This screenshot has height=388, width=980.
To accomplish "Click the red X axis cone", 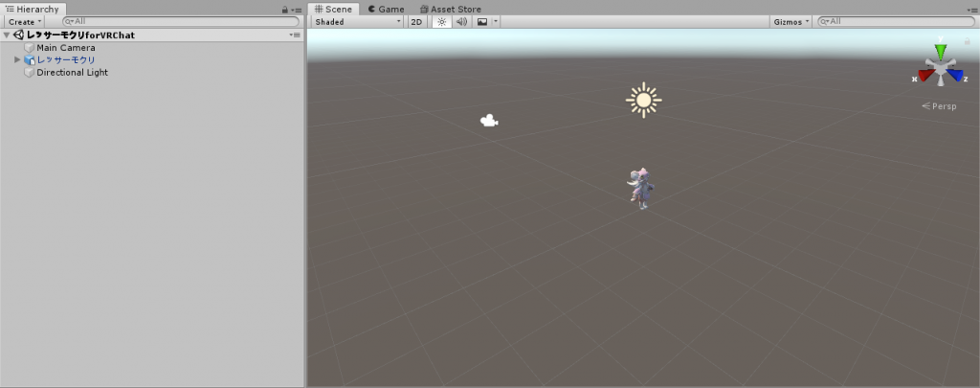I will click(925, 76).
